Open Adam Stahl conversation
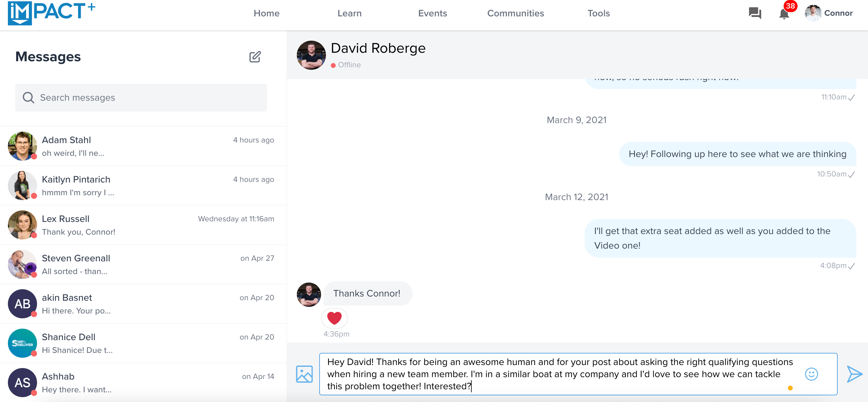The height and width of the screenshot is (402, 868). (x=143, y=146)
